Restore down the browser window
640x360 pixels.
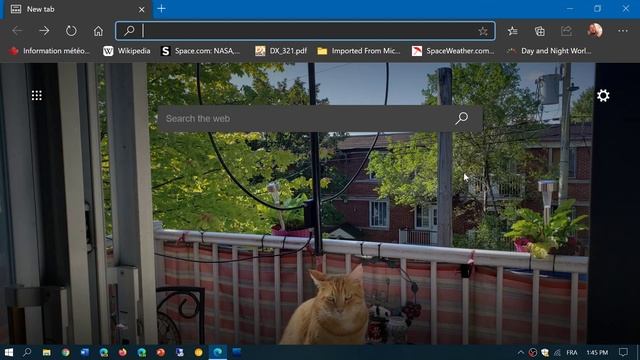[x=598, y=9]
